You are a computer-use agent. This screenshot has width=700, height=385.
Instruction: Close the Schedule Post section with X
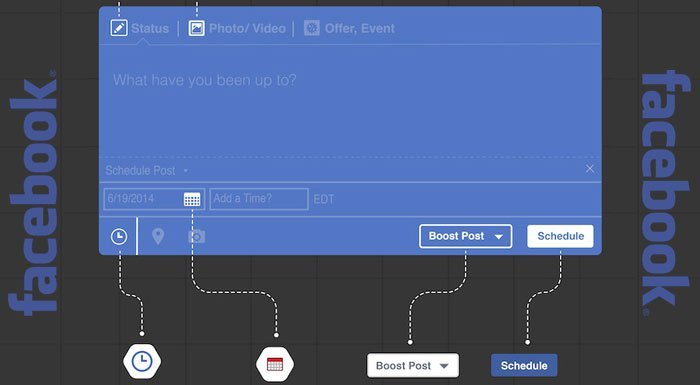pos(590,168)
